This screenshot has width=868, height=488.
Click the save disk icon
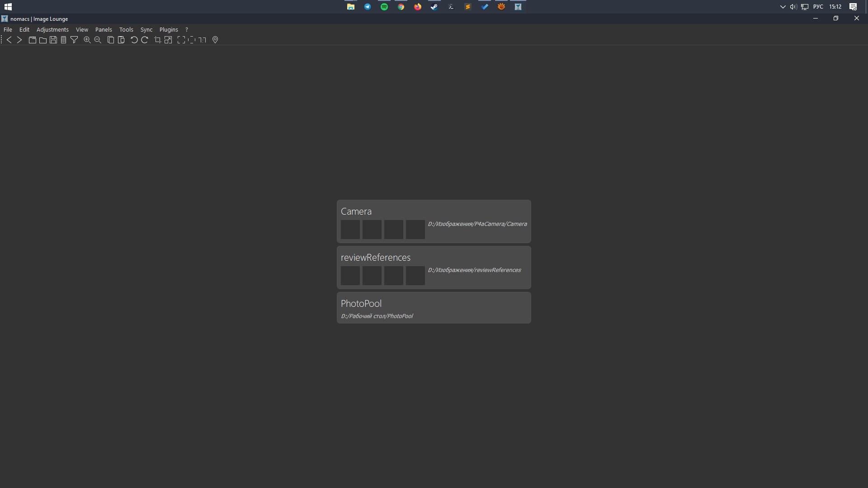[x=53, y=40]
